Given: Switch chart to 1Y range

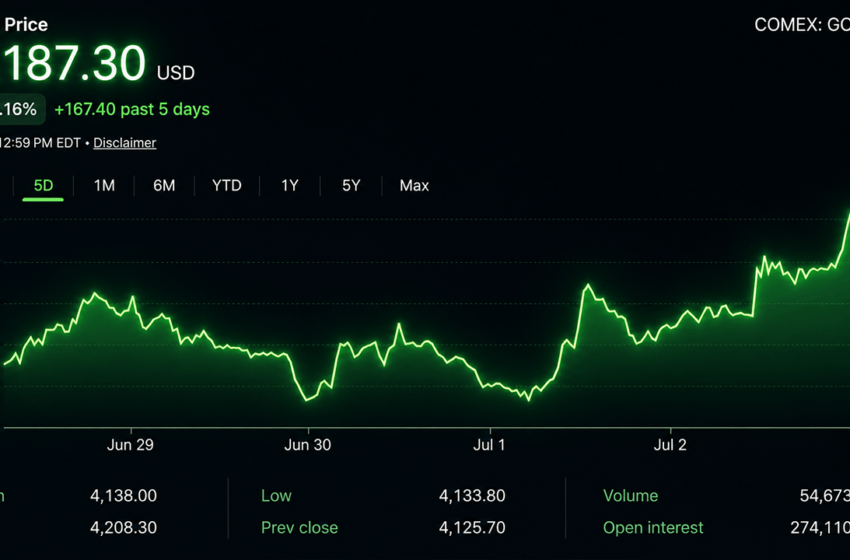Looking at the screenshot, I should click(x=289, y=186).
